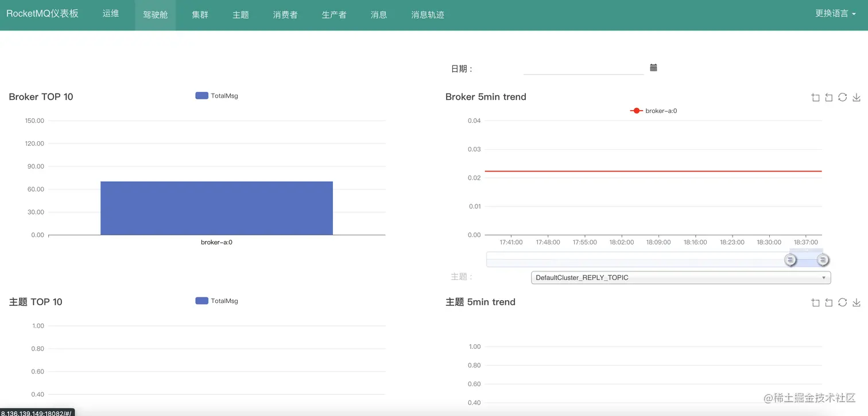
Task: Click the 17:41:00 axis label
Action: (511, 242)
